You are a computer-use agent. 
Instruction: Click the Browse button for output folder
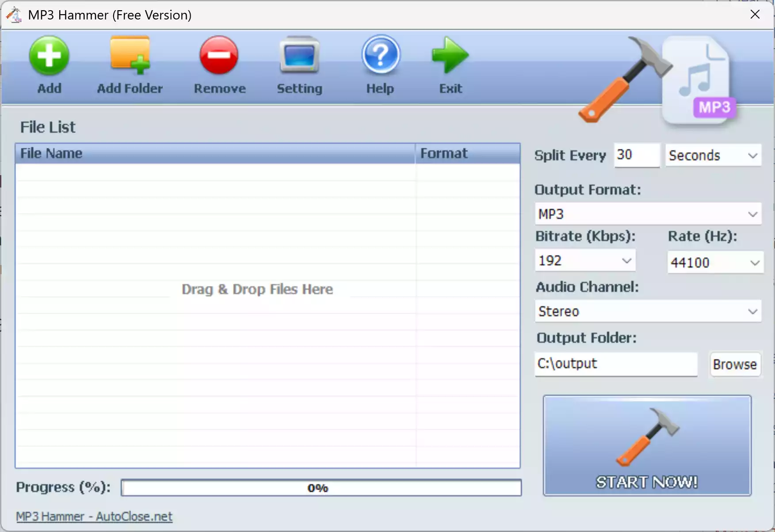(735, 364)
